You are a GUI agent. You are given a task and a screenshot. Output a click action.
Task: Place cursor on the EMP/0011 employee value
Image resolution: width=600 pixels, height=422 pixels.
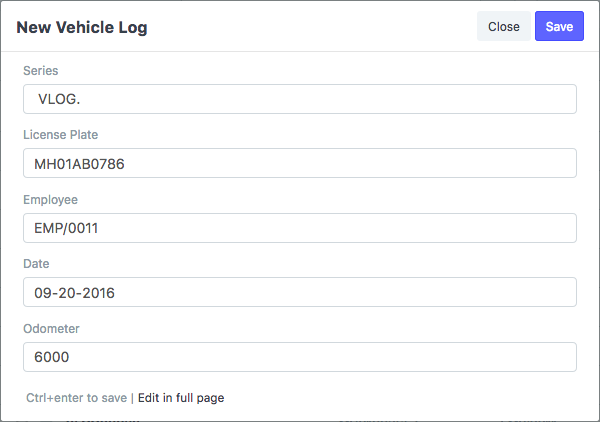pos(66,228)
